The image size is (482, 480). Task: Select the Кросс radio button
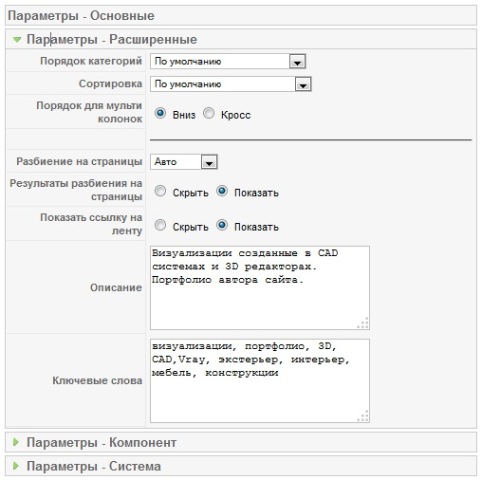coord(209,113)
